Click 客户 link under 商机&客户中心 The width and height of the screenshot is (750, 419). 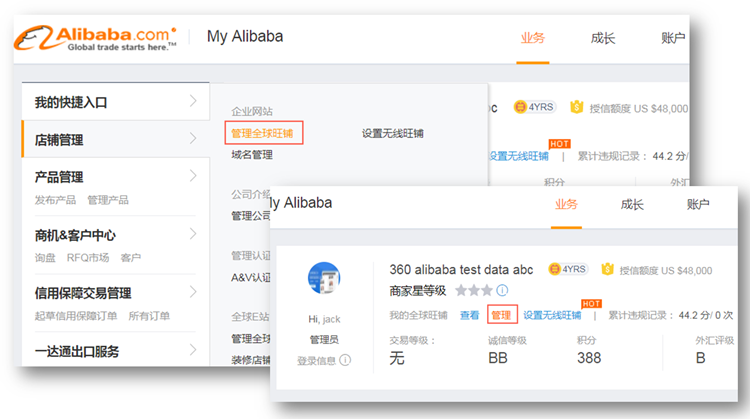point(131,258)
